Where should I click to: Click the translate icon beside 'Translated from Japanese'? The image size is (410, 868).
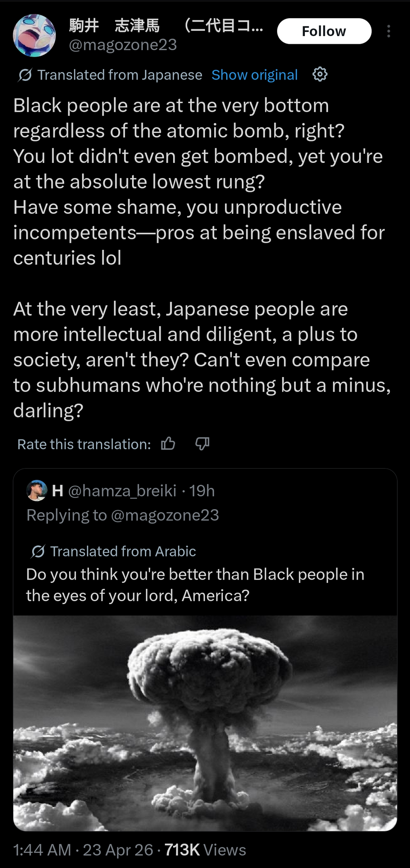point(25,75)
